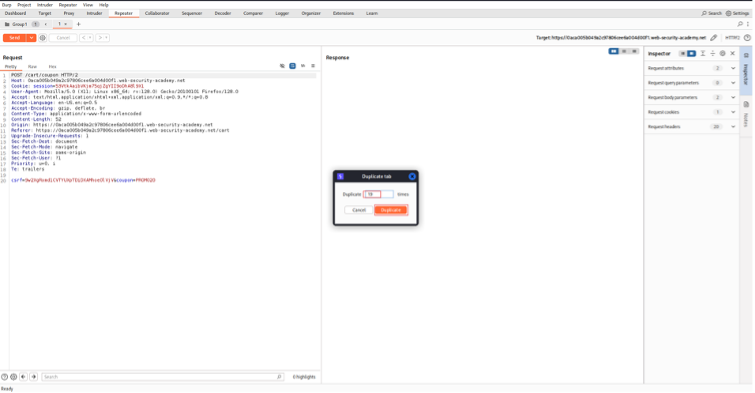Edit the target using the pencil icon
755x393 pixels.
(714, 38)
